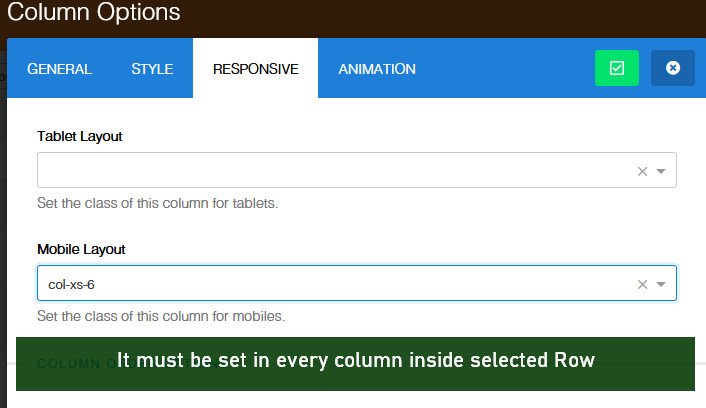Click the Column Options title heading

point(94,13)
